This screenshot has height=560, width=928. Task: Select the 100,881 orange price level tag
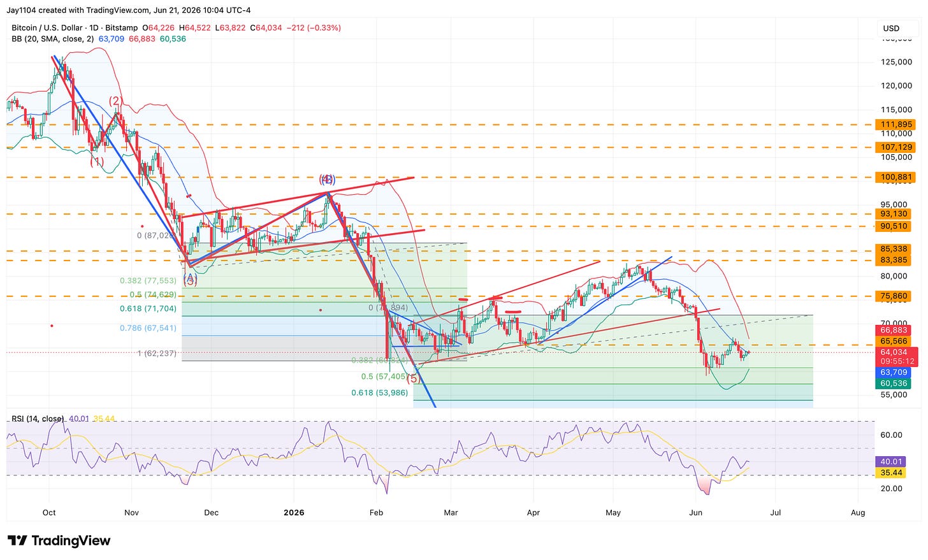[x=896, y=177]
